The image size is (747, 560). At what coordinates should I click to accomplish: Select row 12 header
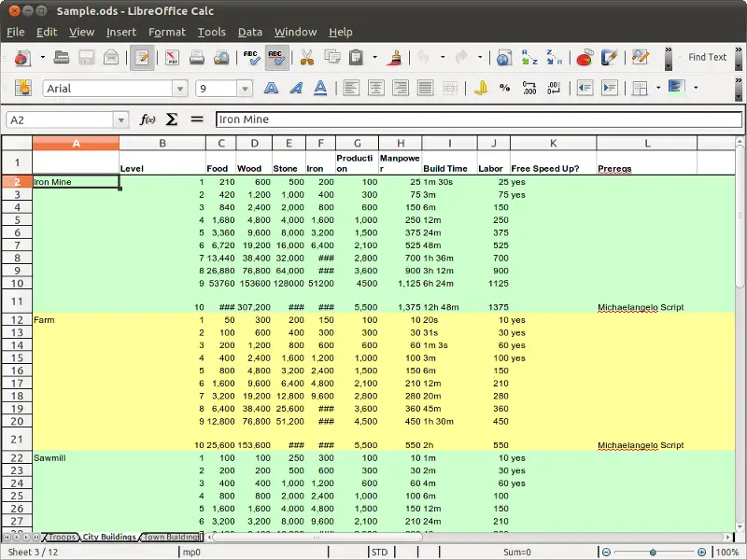[x=17, y=319]
